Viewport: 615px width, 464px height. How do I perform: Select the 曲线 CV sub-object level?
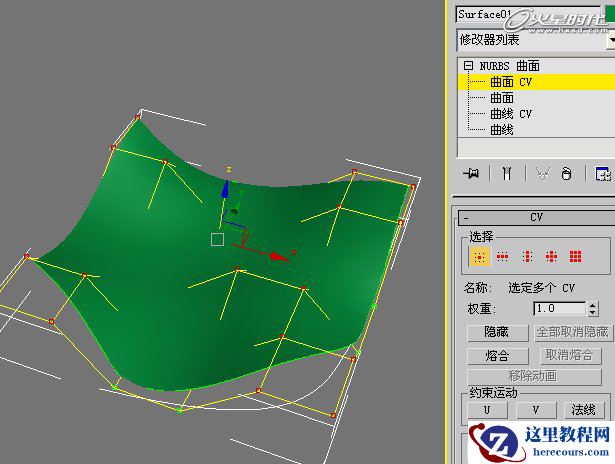(x=511, y=114)
